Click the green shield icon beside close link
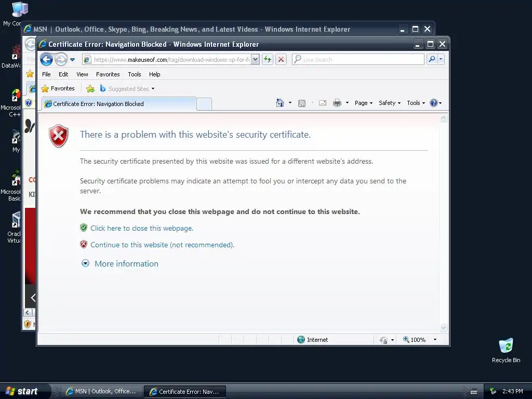 coord(84,228)
